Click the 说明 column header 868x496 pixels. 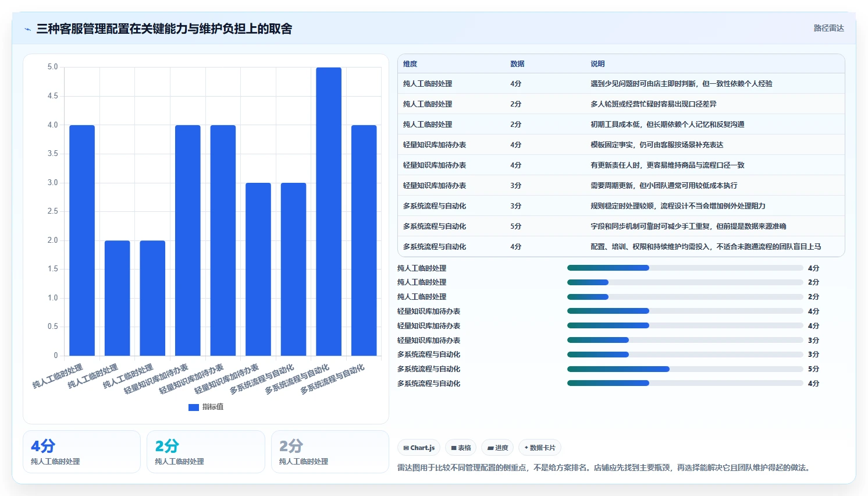[x=597, y=64]
